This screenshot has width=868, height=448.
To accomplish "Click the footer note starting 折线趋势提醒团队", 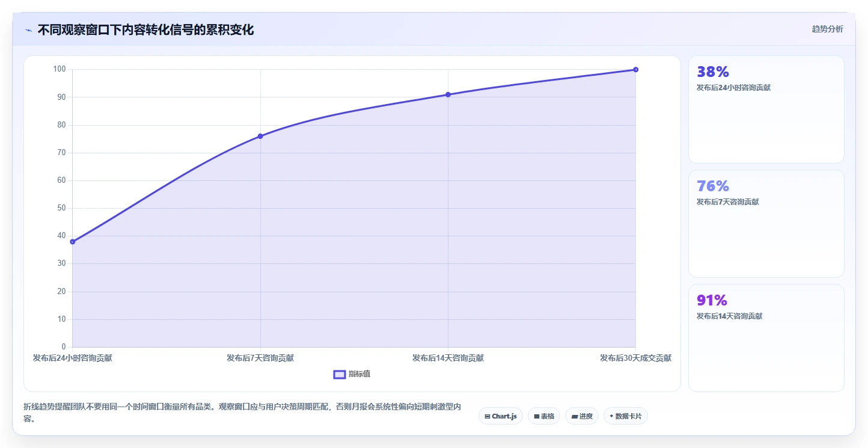I will tap(242, 413).
